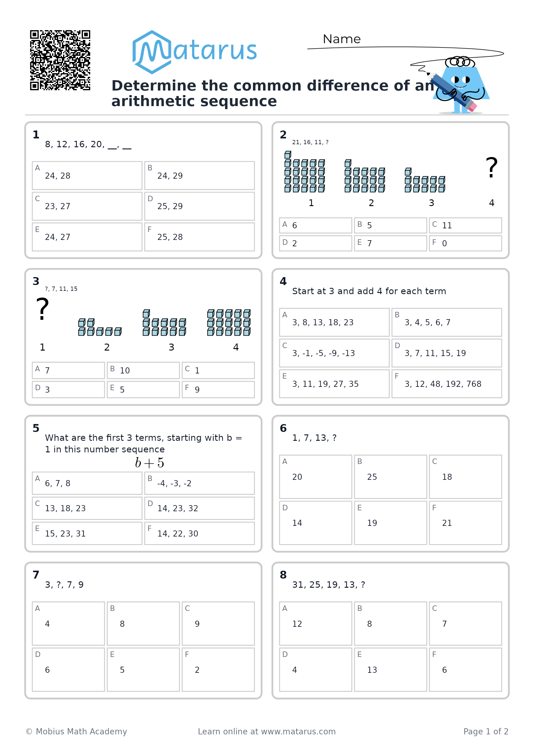Viewport: 534px width, 756px height.
Task: Click the large question mark in problem 2
Action: [491, 168]
